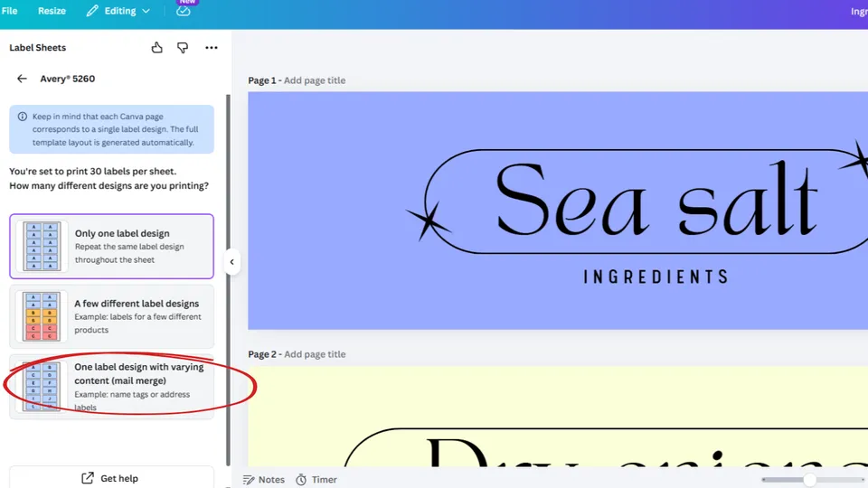Image resolution: width=868 pixels, height=488 pixels.
Task: Click the cloud save status icon
Action: click(184, 11)
